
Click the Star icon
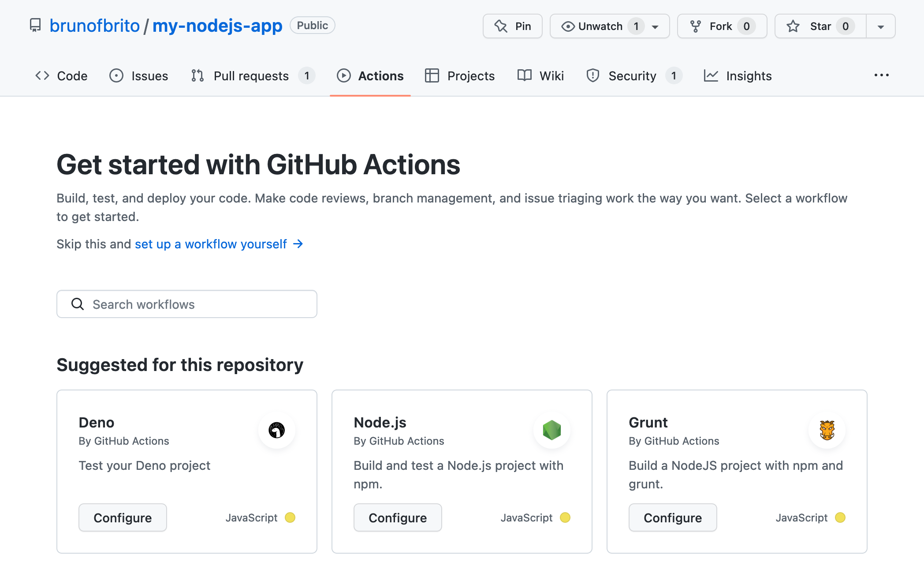[792, 25]
